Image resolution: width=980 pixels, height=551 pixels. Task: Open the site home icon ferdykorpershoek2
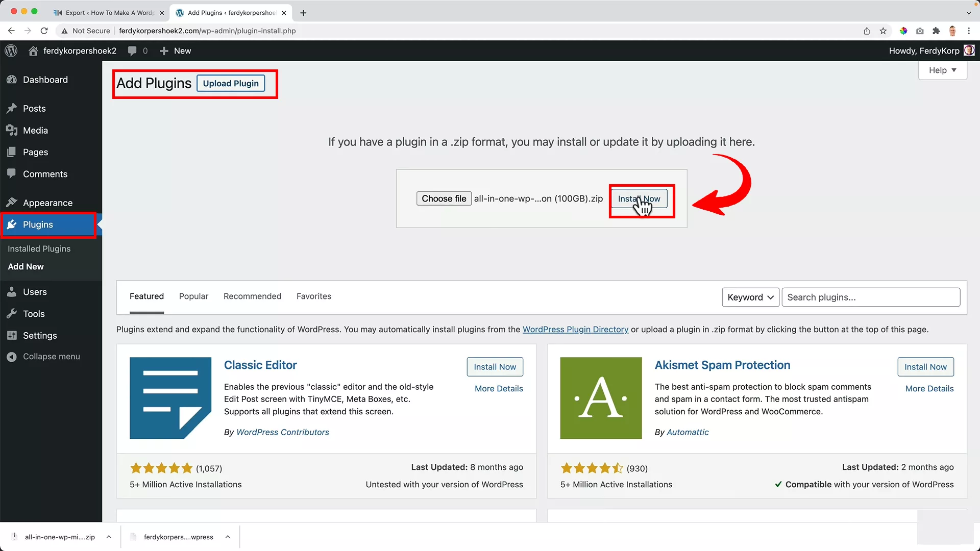click(33, 51)
